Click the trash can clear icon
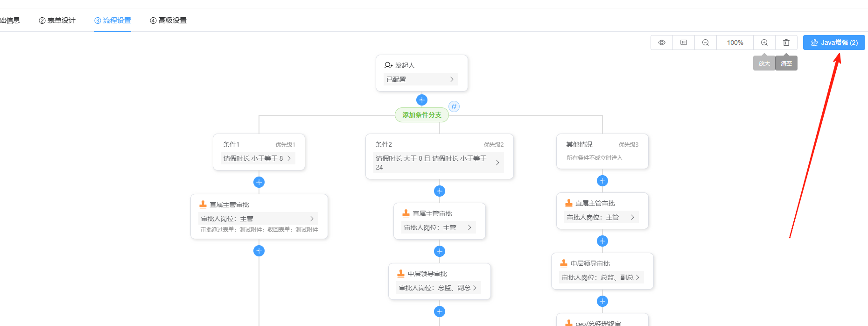Image resolution: width=868 pixels, height=326 pixels. click(x=786, y=43)
